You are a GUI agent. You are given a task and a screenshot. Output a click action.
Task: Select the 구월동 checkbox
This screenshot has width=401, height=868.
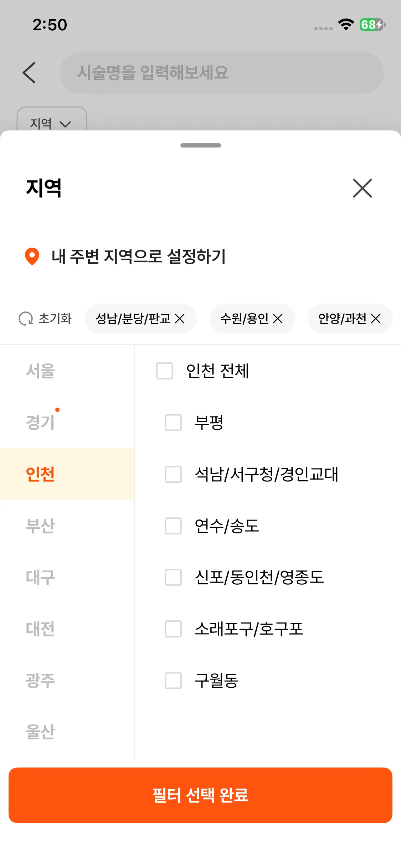(x=173, y=681)
